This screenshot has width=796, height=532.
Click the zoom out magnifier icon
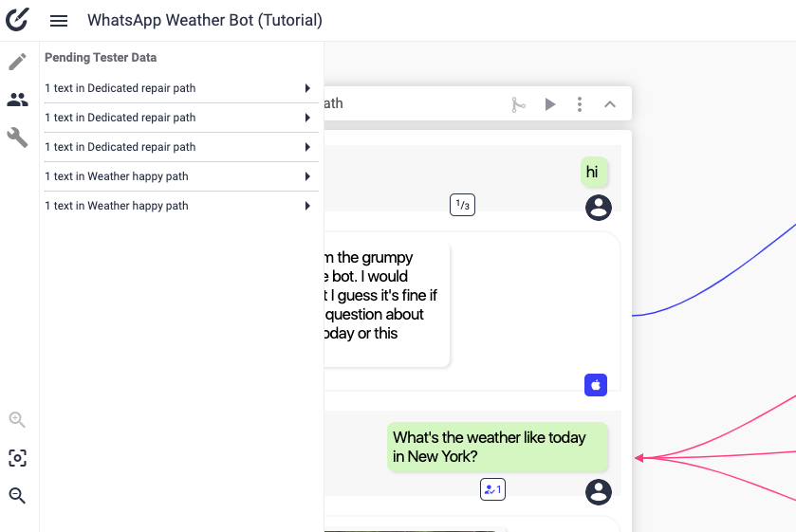tap(17, 495)
